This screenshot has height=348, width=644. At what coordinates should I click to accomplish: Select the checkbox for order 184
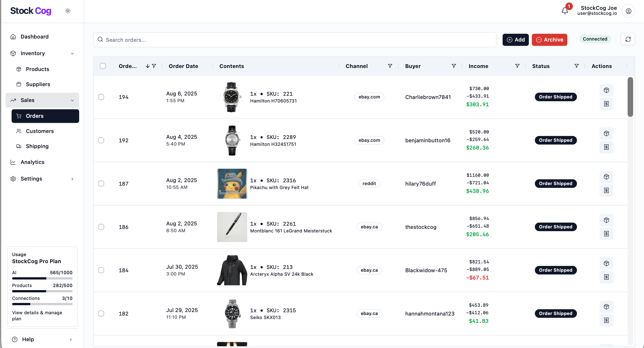(x=102, y=270)
